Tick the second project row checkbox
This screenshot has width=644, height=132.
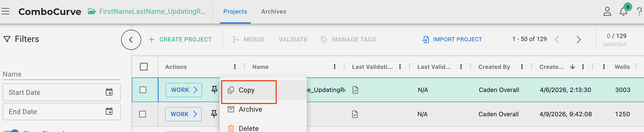coord(142,114)
